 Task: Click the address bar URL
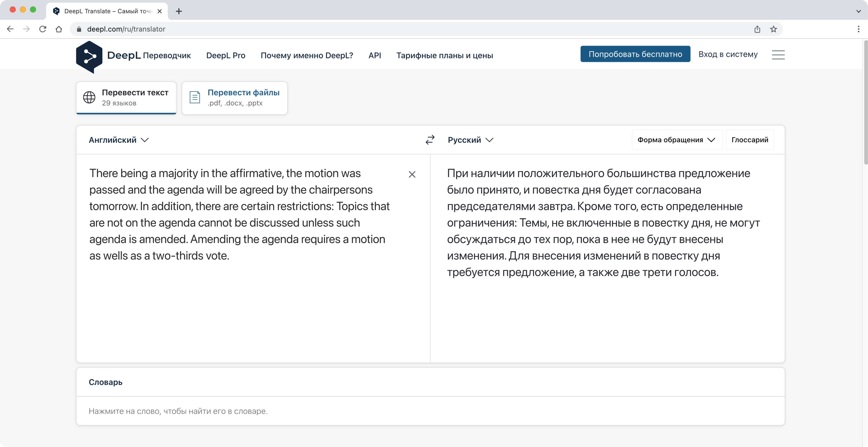126,29
